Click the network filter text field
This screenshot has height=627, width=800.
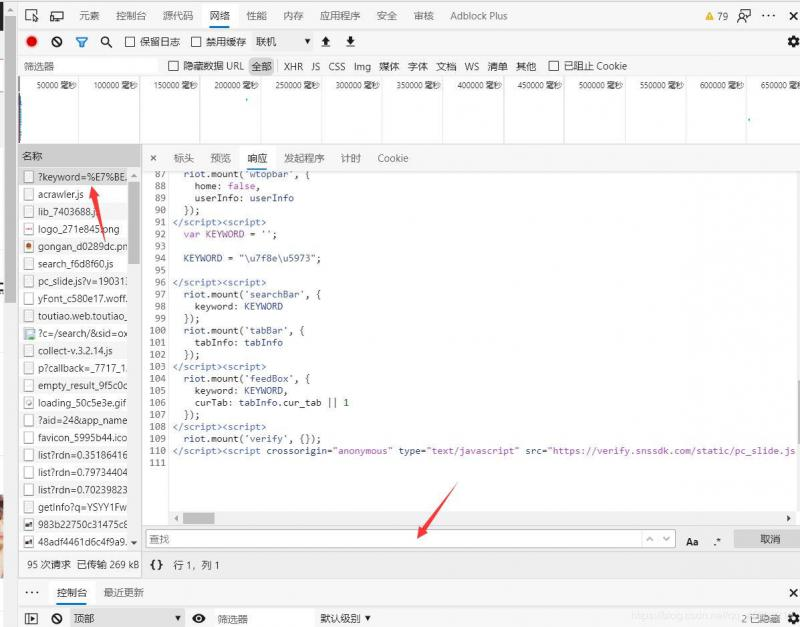(89, 66)
